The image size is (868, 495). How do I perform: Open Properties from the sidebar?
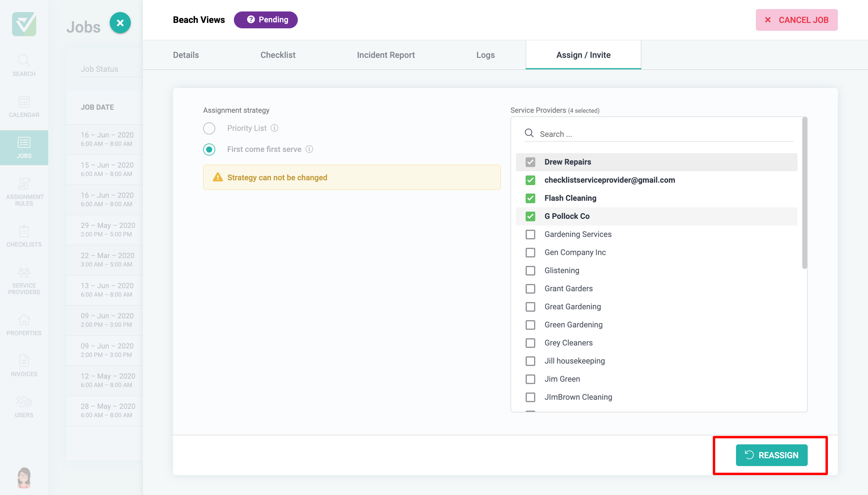pos(24,325)
